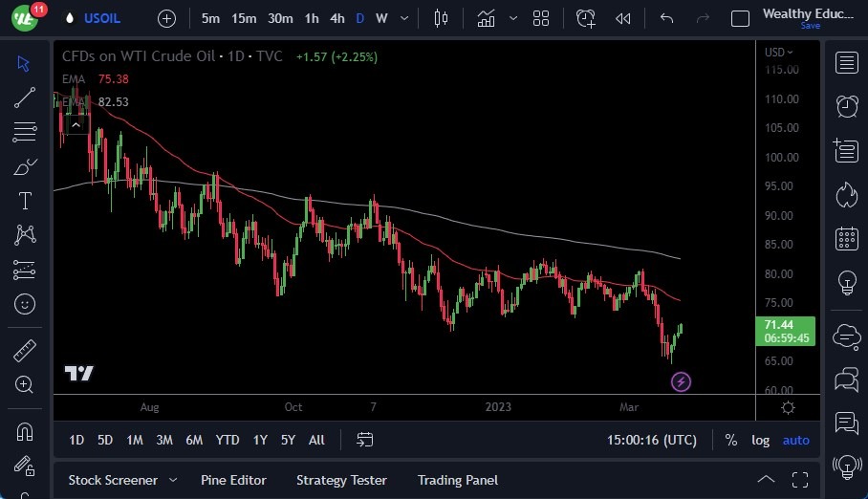Toggle the auto scale option
Image resolution: width=868 pixels, height=499 pixels.
(795, 440)
